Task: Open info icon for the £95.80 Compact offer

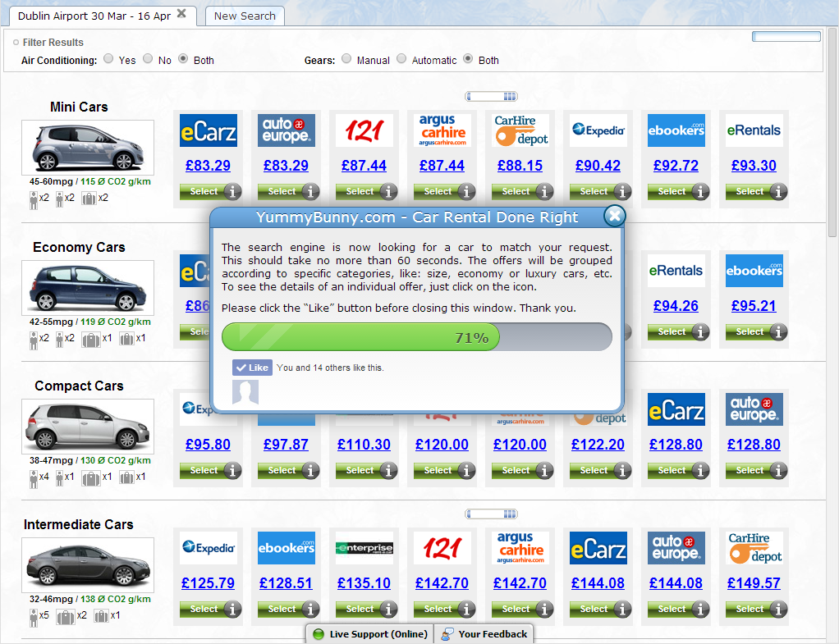Action: [x=232, y=470]
